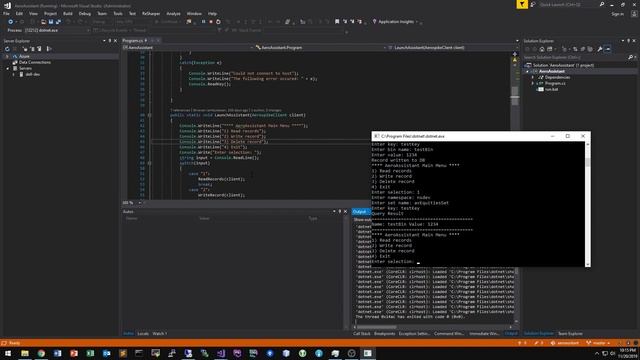640x360 pixels.
Task: Refresh the Server Explorer
Action: coord(7,49)
